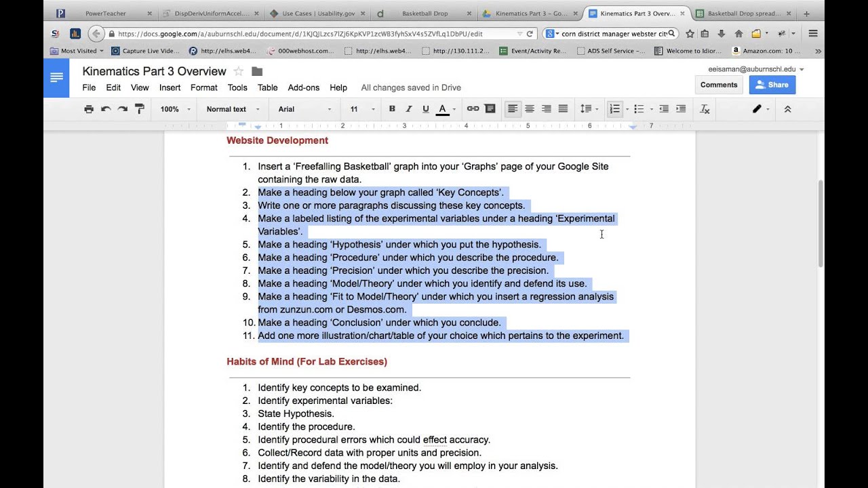Move document using the folder icon
Screen dimensions: 868x488
[257, 71]
